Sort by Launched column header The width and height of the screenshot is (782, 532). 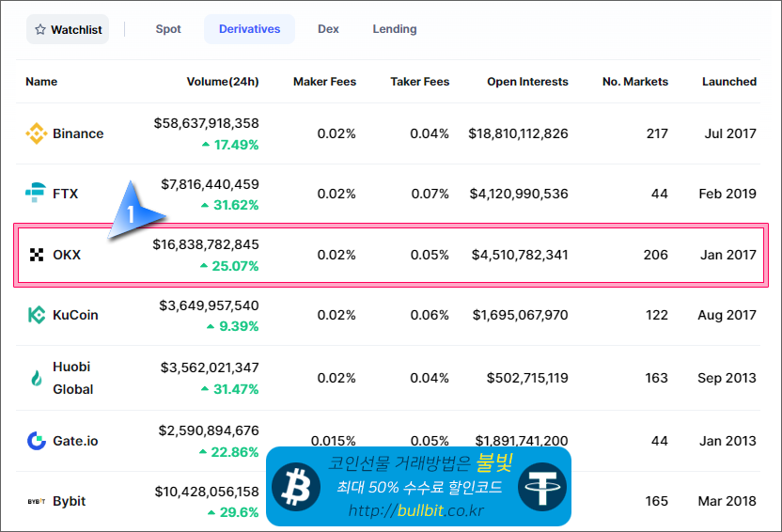click(729, 81)
